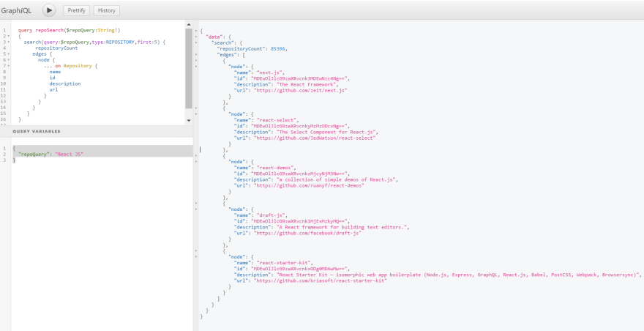
Task: Click the draft-js text editors description
Action: pos(342,227)
